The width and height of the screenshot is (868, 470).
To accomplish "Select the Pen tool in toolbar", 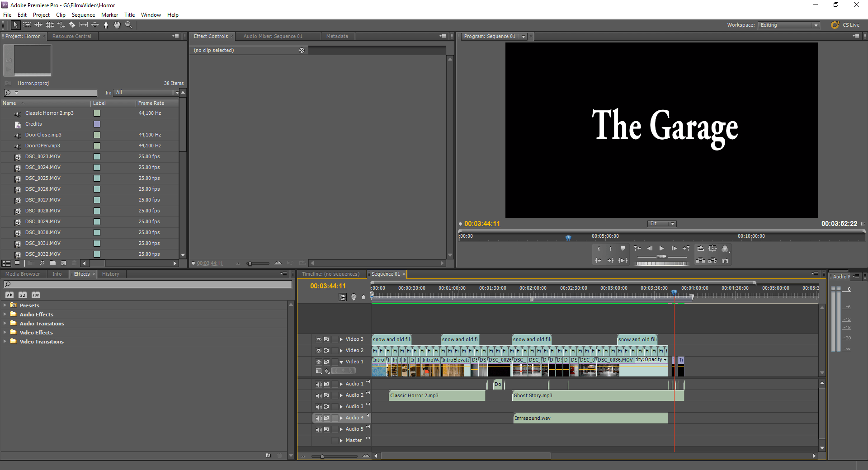I will (x=106, y=25).
